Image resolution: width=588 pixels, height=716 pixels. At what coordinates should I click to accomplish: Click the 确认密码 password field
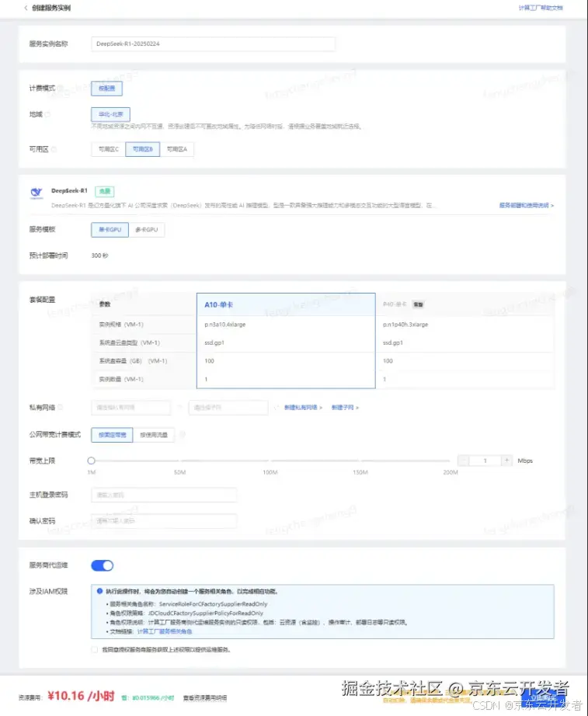(164, 521)
